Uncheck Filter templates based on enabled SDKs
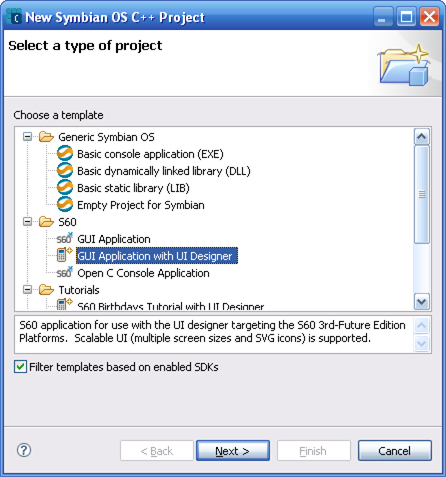The width and height of the screenshot is (446, 477). pos(20,367)
